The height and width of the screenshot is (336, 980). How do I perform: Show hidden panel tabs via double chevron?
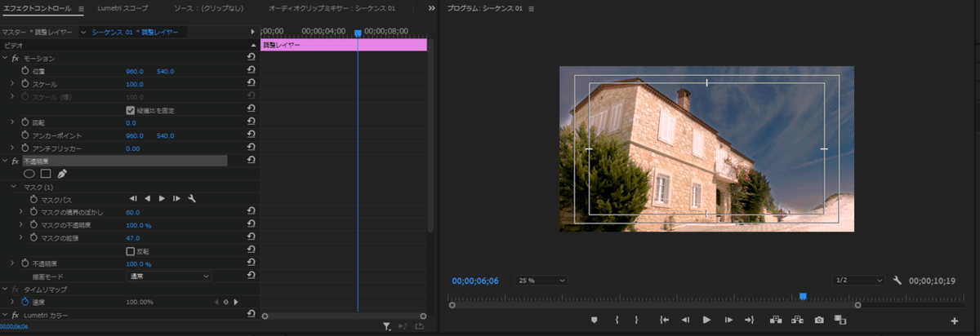(x=431, y=8)
